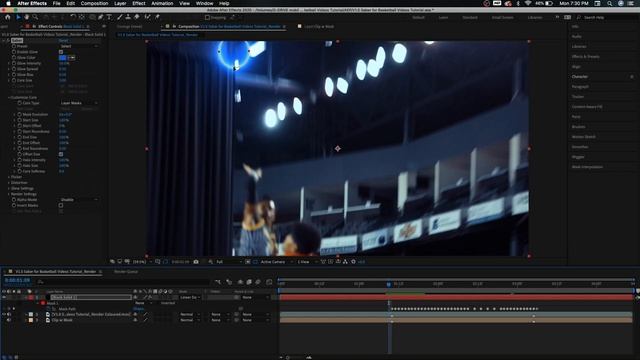Switch to the Render Queue tab
The width and height of the screenshot is (640, 360).
coord(126,271)
